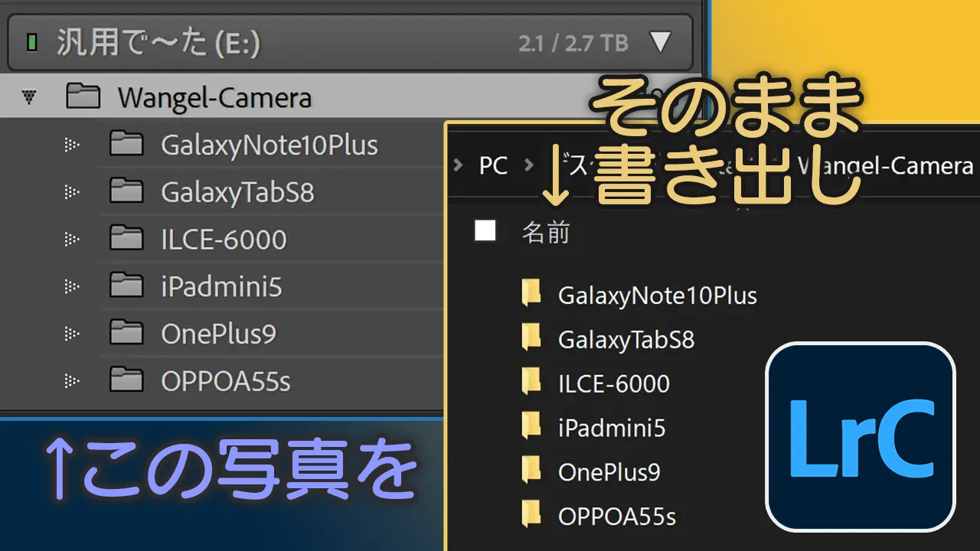The height and width of the screenshot is (551, 980).
Task: Select iPadmini5 name in Explorer list
Action: pos(612,429)
